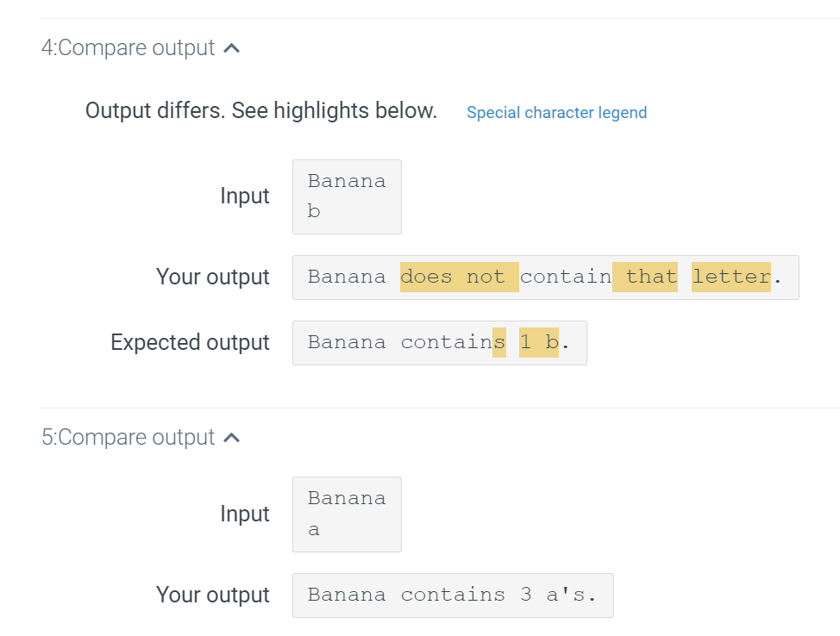The height and width of the screenshot is (636, 840).
Task: Click the input box containing "Banana a"
Action: click(x=347, y=514)
